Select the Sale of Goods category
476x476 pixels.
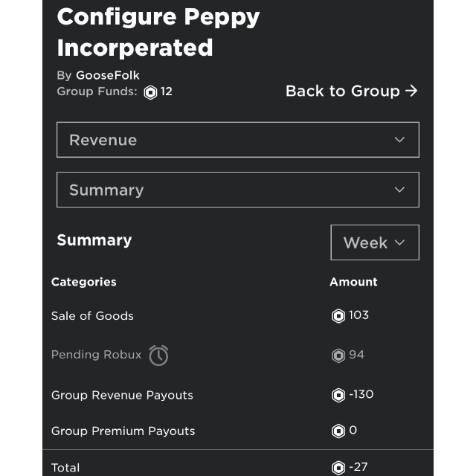92,315
